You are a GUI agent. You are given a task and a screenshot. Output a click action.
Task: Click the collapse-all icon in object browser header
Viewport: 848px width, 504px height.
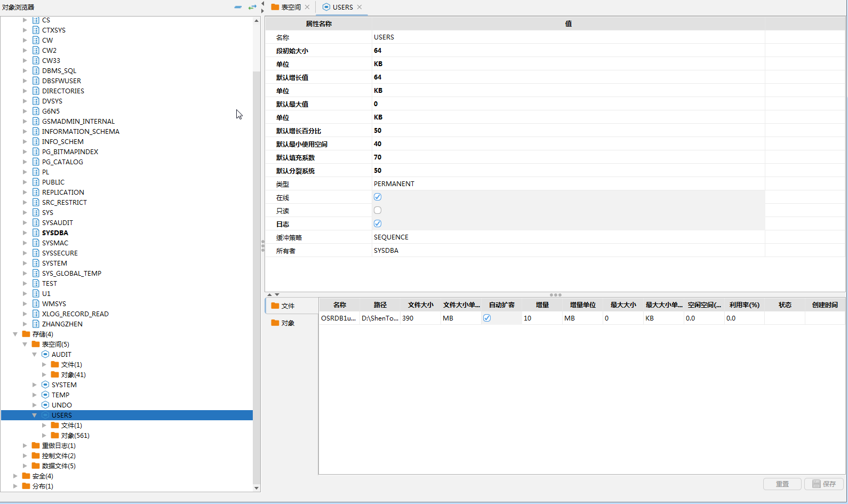[x=238, y=7]
